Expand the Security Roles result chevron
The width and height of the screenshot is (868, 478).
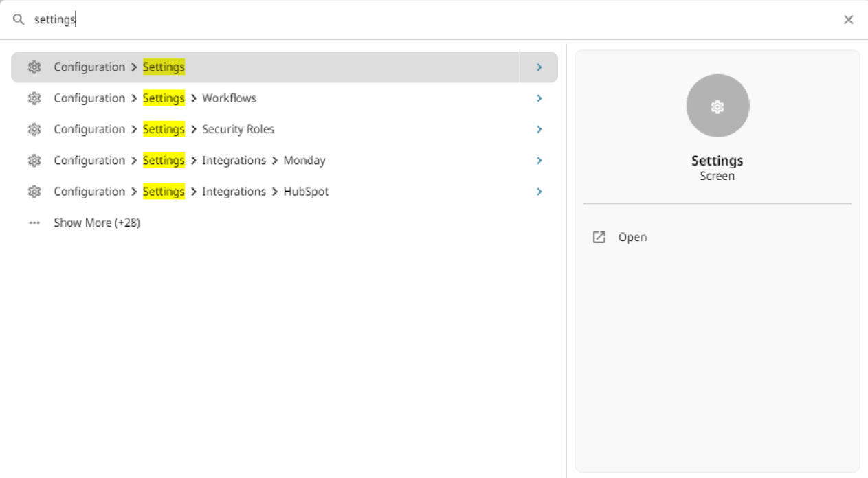pos(539,129)
